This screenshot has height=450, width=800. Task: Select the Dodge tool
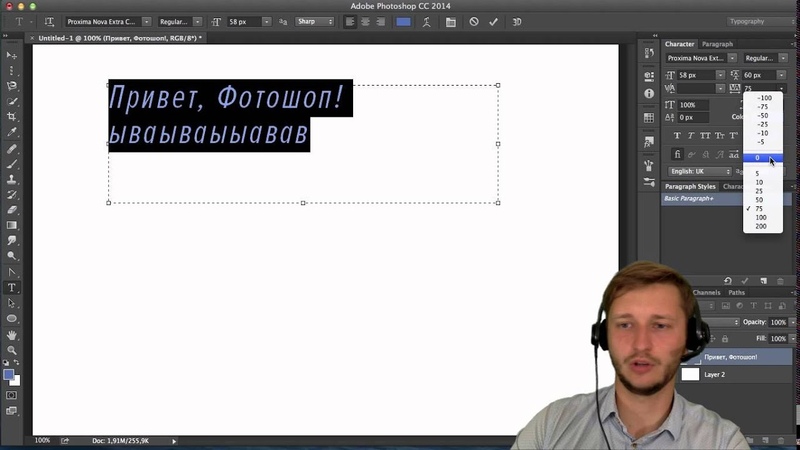point(12,256)
